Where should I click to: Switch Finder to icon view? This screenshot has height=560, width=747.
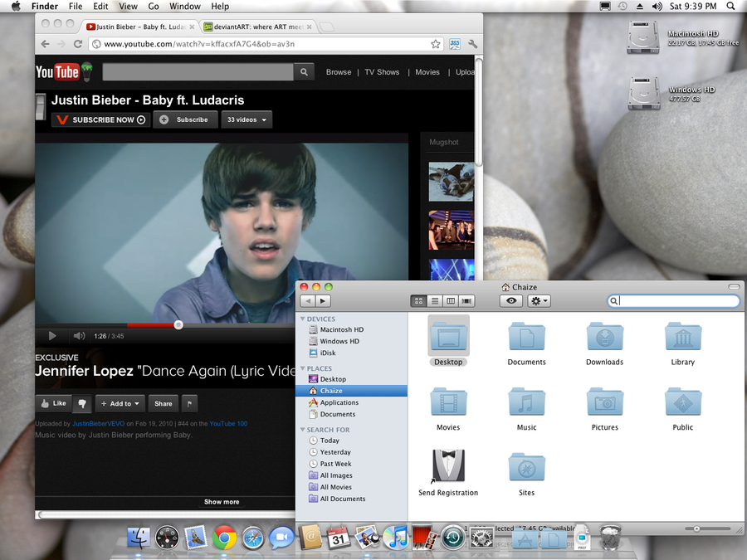418,301
